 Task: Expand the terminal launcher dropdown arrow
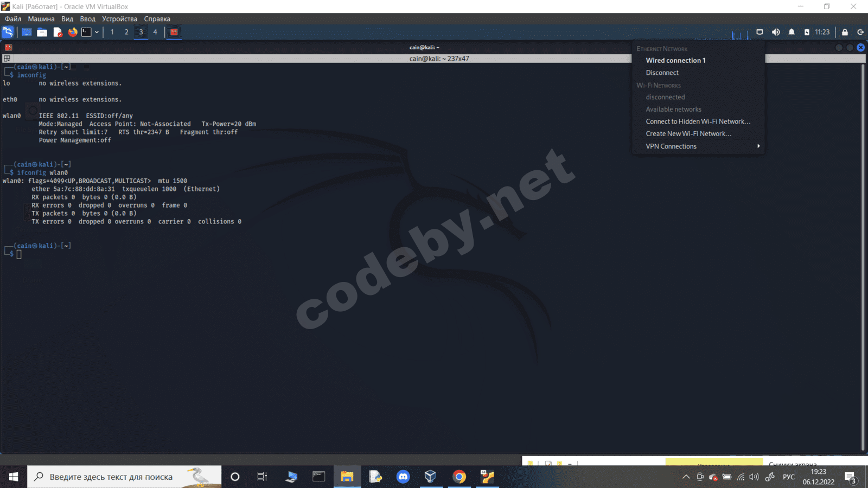(x=97, y=32)
